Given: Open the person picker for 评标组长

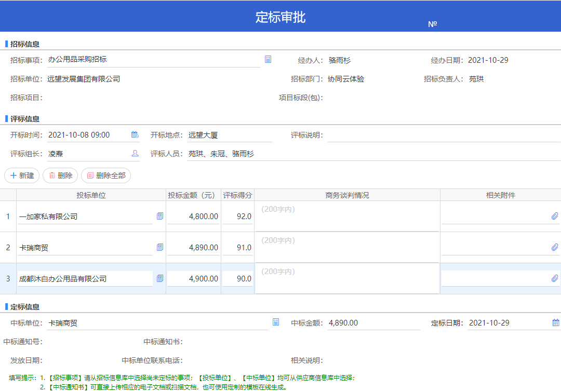Looking at the screenshot, I should point(135,154).
